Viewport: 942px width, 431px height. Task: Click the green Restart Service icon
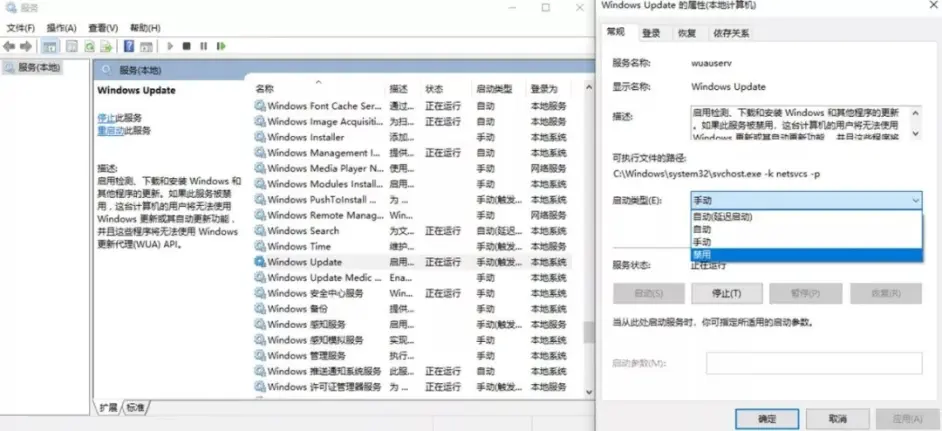(x=221, y=46)
